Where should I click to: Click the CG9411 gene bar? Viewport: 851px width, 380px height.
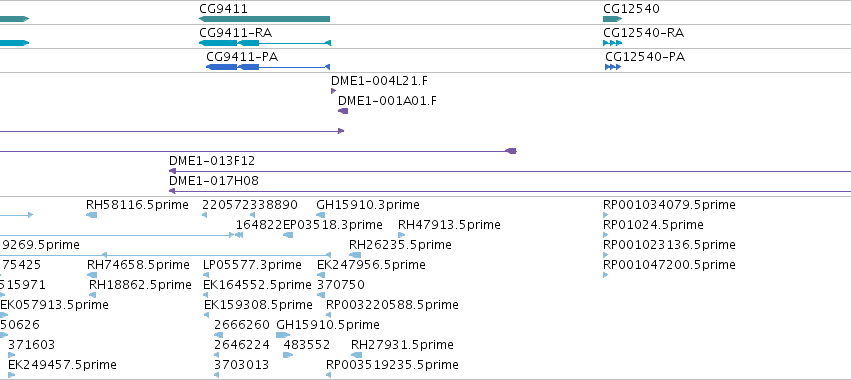click(264, 19)
